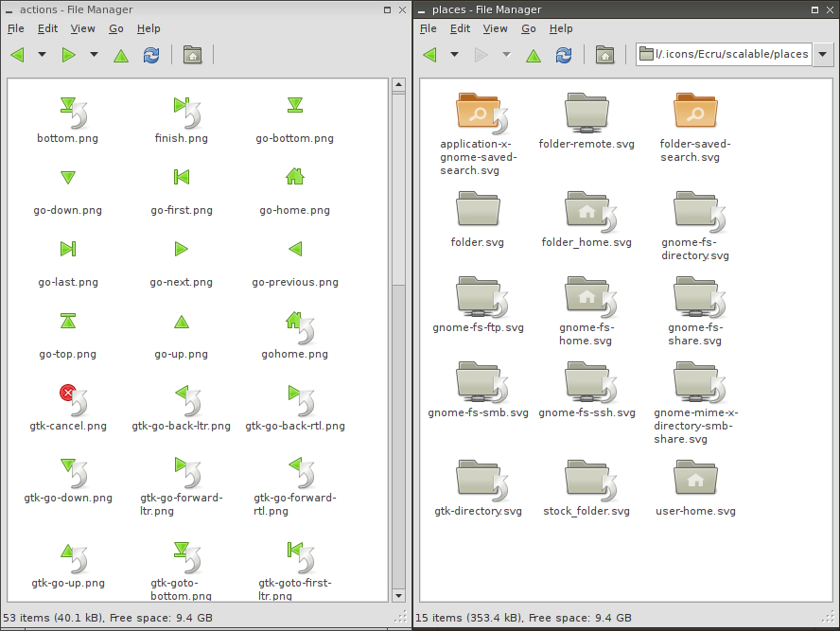This screenshot has height=631, width=840.
Task: Select gnome-fs-ftp.svg thumbnail
Action: coord(481,296)
